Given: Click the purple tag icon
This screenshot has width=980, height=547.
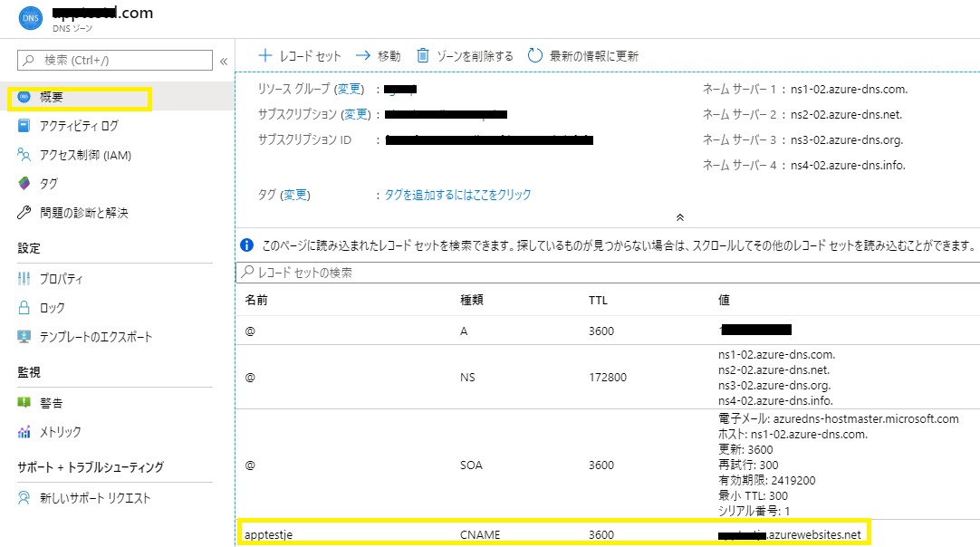Looking at the screenshot, I should click(24, 183).
